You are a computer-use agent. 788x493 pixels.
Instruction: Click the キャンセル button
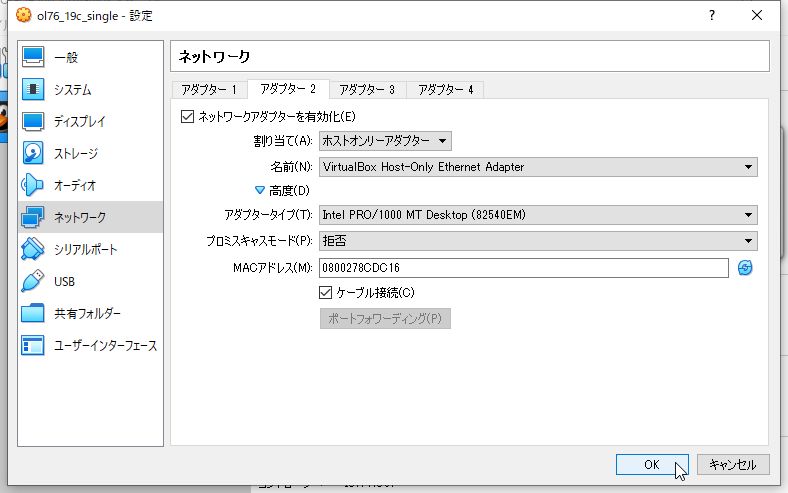pos(733,464)
